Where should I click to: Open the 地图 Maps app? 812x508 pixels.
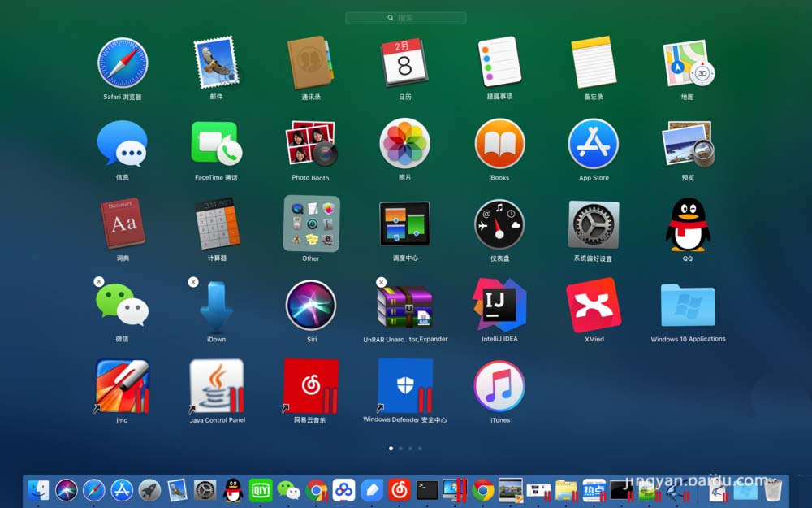[x=689, y=63]
